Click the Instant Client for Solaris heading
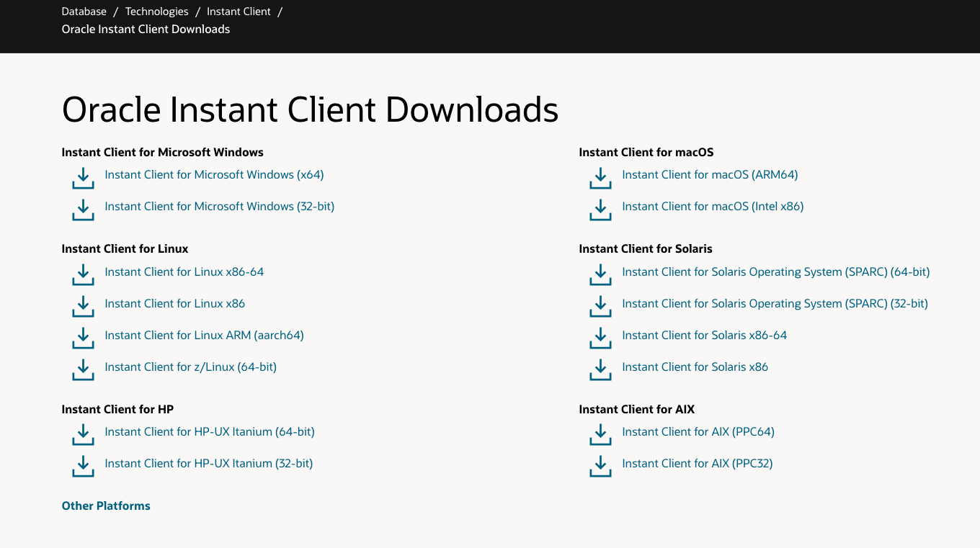Screen dimensions: 980x548 pyautogui.click(x=646, y=248)
